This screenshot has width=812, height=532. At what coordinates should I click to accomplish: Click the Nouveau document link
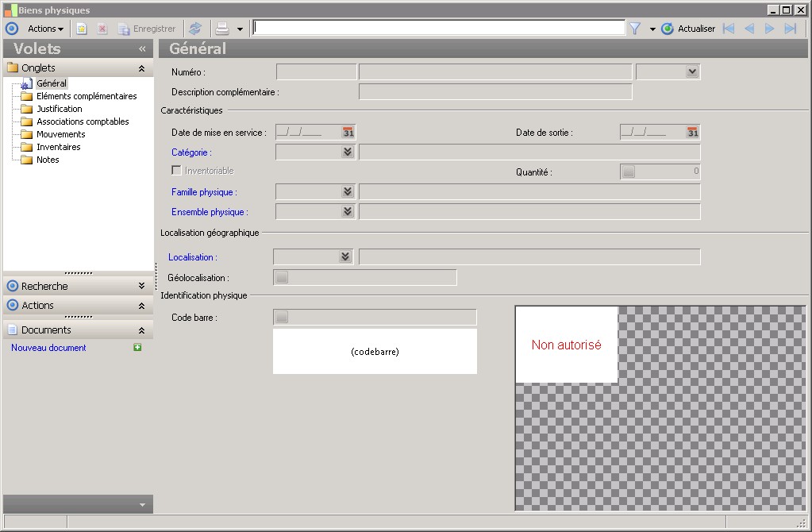click(48, 348)
